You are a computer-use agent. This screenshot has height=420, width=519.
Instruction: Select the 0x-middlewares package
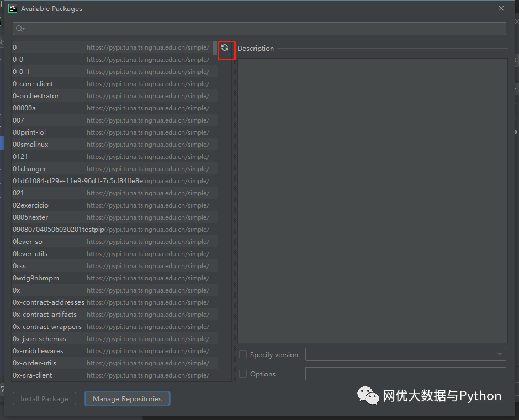[x=114, y=351]
